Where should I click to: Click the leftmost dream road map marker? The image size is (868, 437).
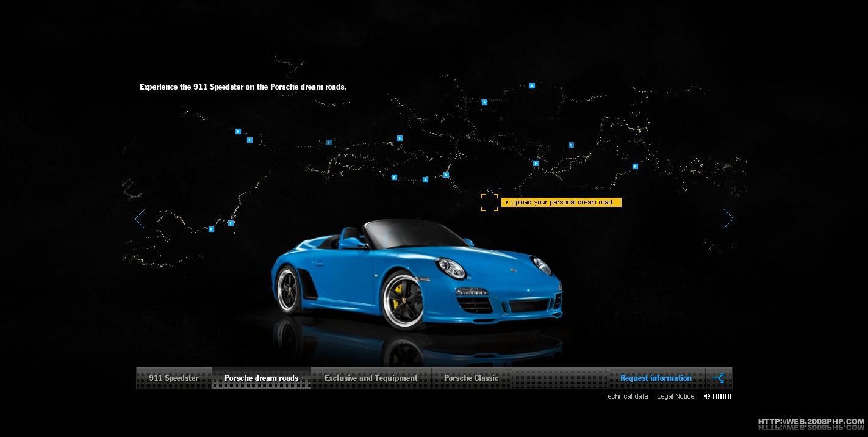pyautogui.click(x=211, y=229)
